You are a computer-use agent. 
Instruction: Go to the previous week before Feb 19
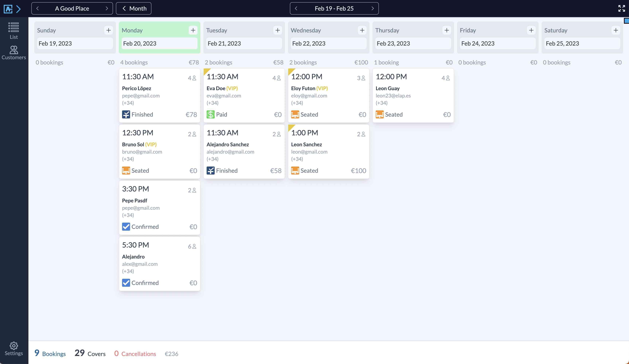(x=296, y=9)
